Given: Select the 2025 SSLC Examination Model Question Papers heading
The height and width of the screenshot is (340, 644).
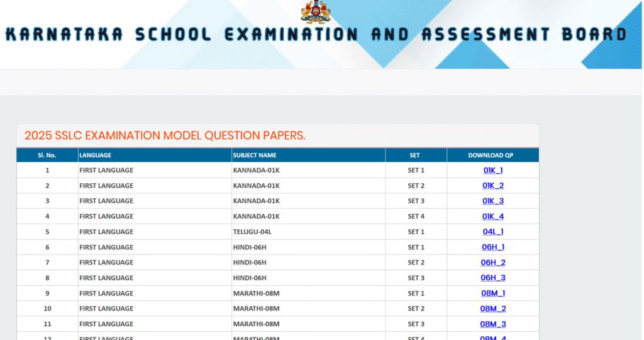Looking at the screenshot, I should [x=165, y=135].
